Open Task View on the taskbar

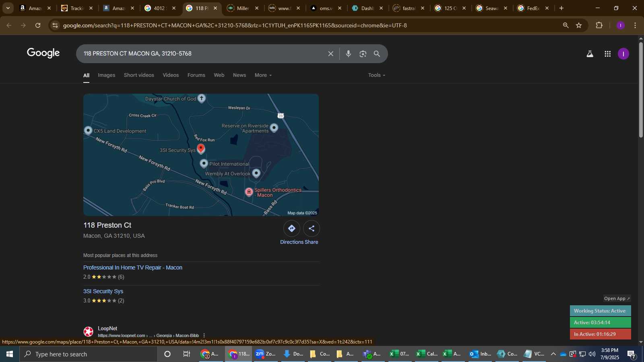point(187,354)
